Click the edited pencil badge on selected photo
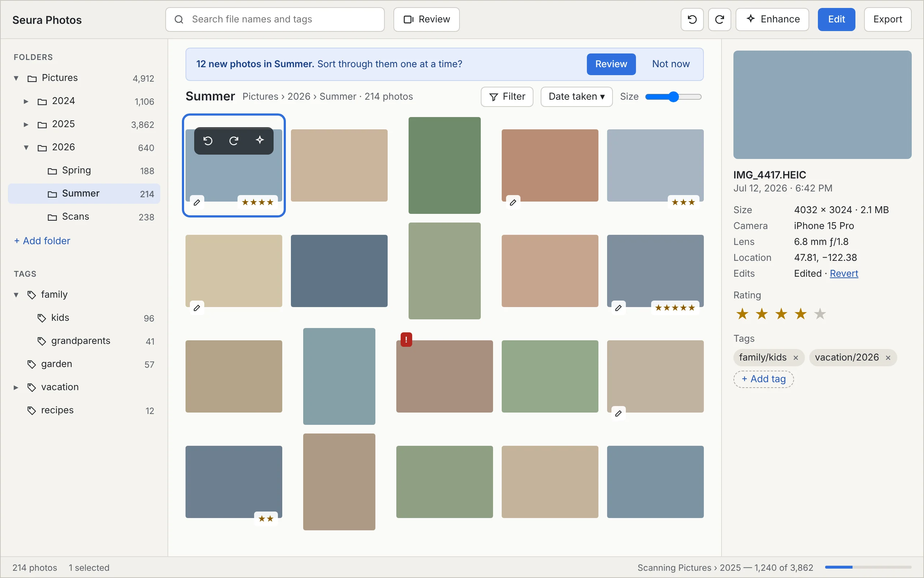 click(197, 203)
